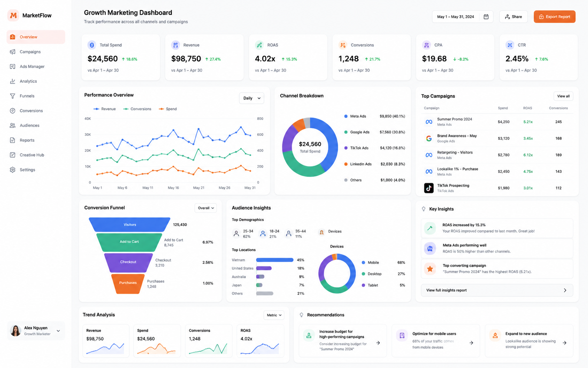The height and width of the screenshot is (368, 588).
Task: Toggle the Spend series in chart legend
Action: (x=168, y=109)
